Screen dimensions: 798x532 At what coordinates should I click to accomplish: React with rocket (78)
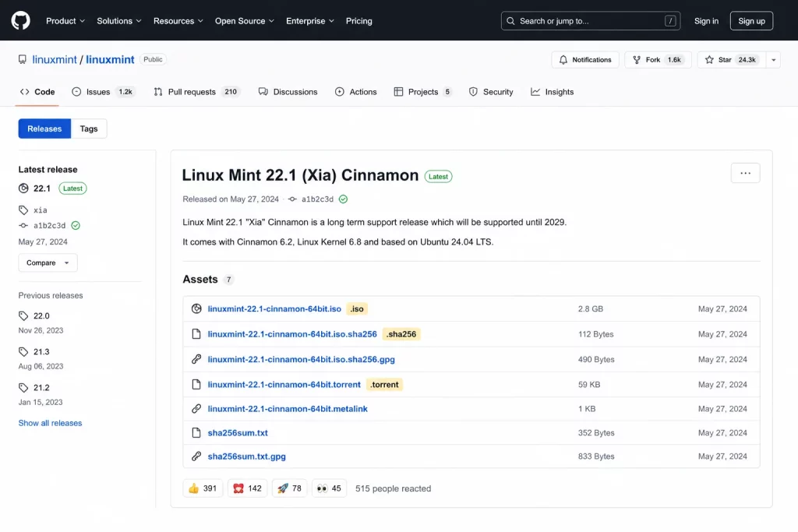click(x=290, y=488)
